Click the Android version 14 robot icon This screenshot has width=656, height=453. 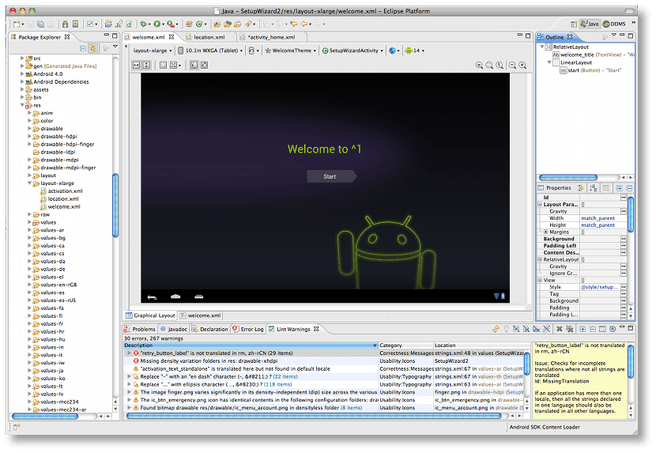409,51
